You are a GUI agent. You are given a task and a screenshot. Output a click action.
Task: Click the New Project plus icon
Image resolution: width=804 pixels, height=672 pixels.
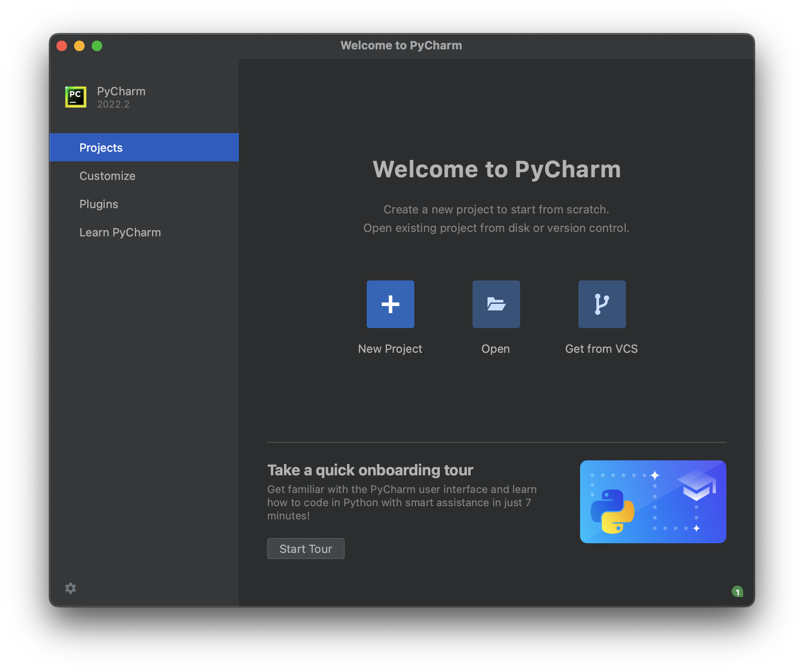pyautogui.click(x=390, y=304)
